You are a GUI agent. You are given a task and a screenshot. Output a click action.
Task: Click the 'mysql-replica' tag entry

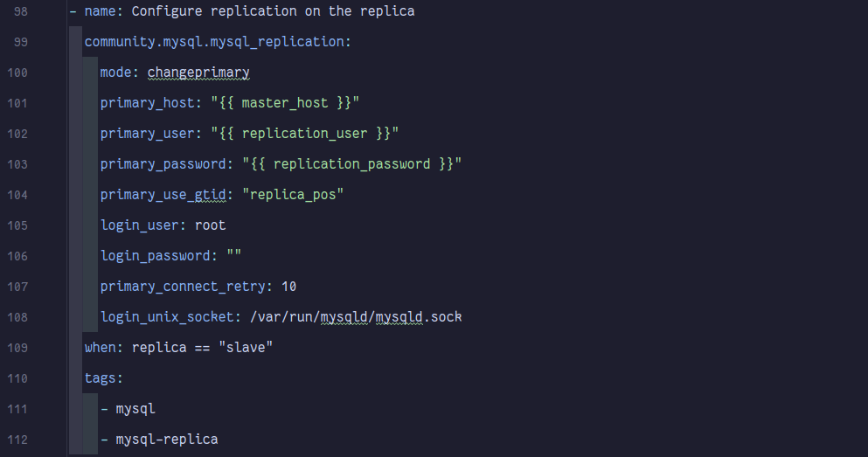point(166,440)
